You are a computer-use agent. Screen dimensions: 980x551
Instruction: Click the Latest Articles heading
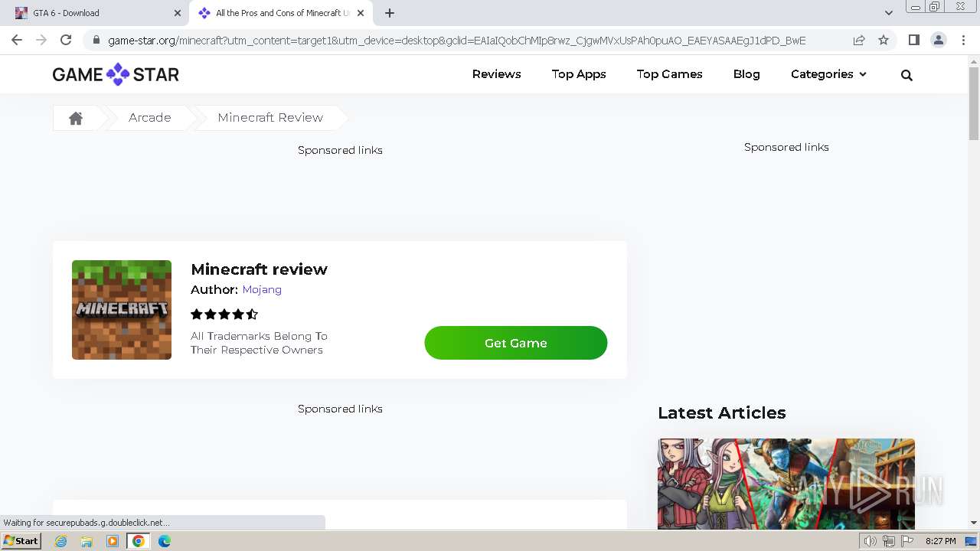click(x=721, y=412)
